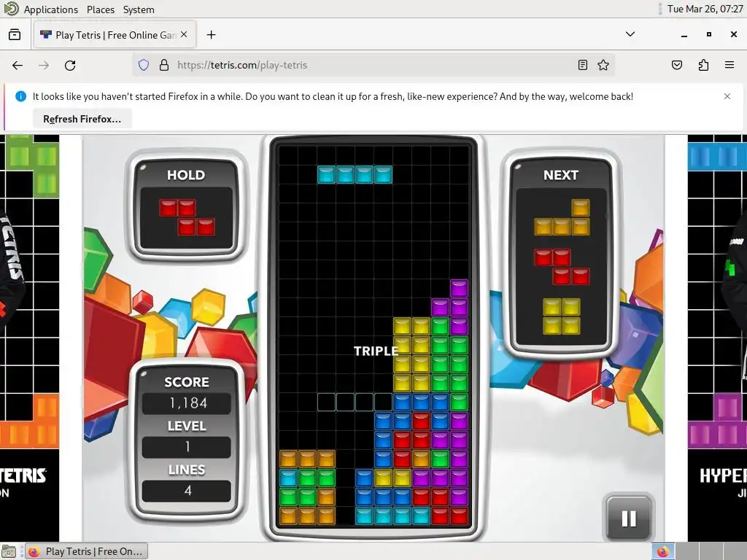The image size is (747, 560).
Task: Dismiss the Firefox refresh notification bar
Action: tap(727, 96)
